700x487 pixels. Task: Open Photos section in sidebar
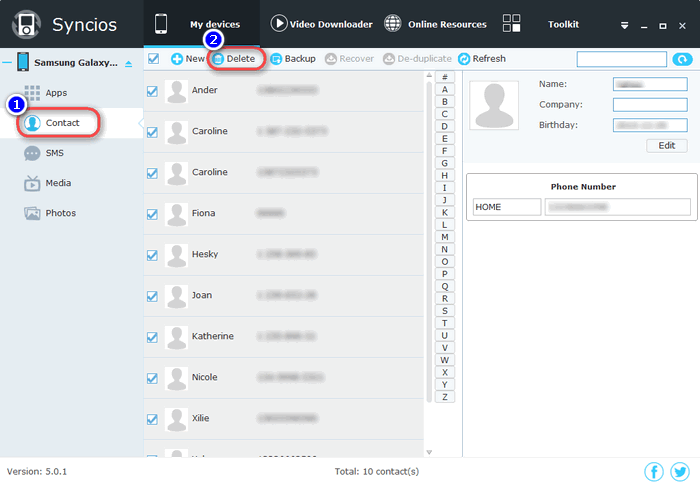(59, 213)
